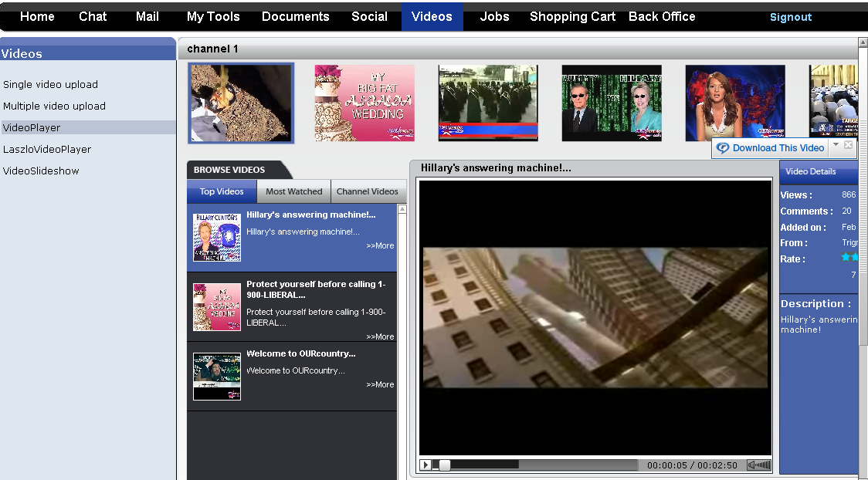The image size is (868, 480).
Task: Select the Matrix-style Hillary channel thumbnail
Action: (612, 103)
